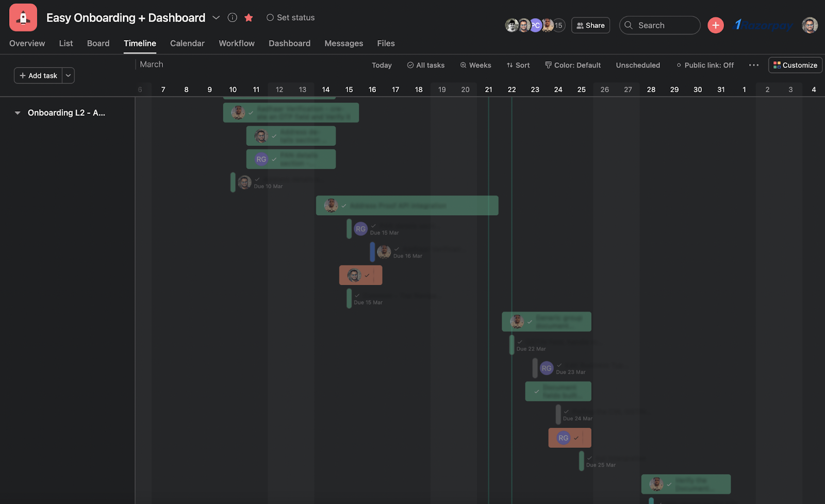
Task: Click the RG avatar on Due 23 Mar task
Action: pos(547,368)
